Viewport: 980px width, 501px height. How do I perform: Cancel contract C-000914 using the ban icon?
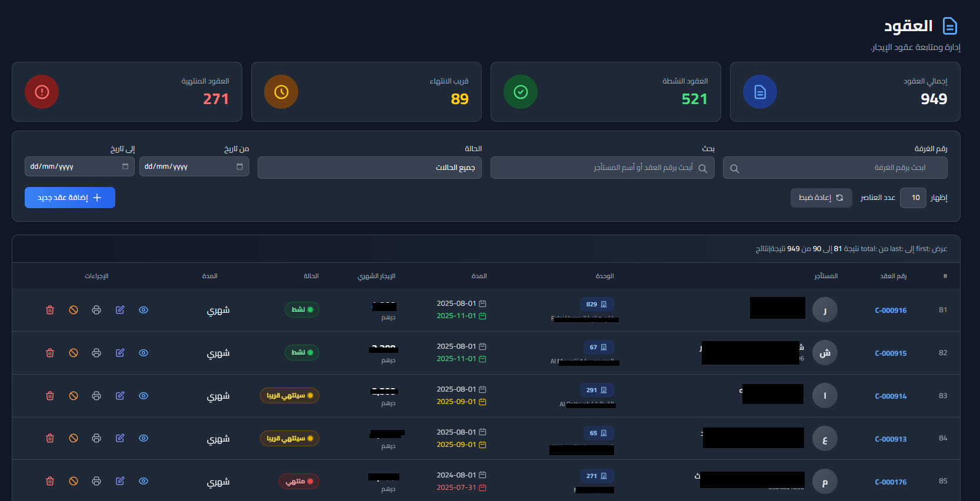(x=74, y=396)
